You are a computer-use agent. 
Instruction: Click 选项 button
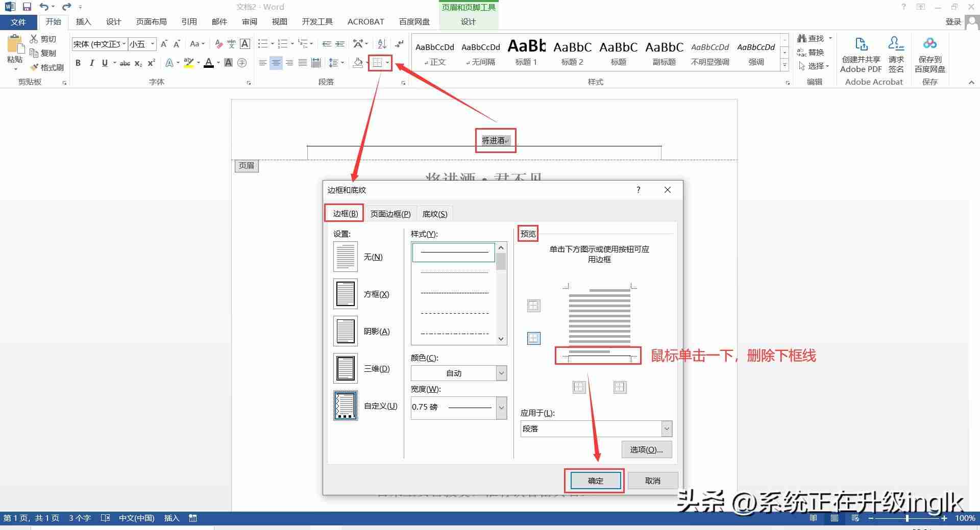[646, 449]
